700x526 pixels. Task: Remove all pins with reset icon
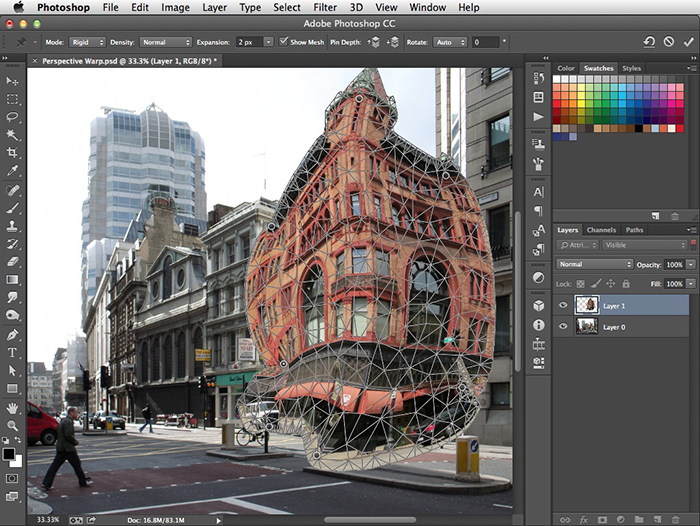click(649, 42)
